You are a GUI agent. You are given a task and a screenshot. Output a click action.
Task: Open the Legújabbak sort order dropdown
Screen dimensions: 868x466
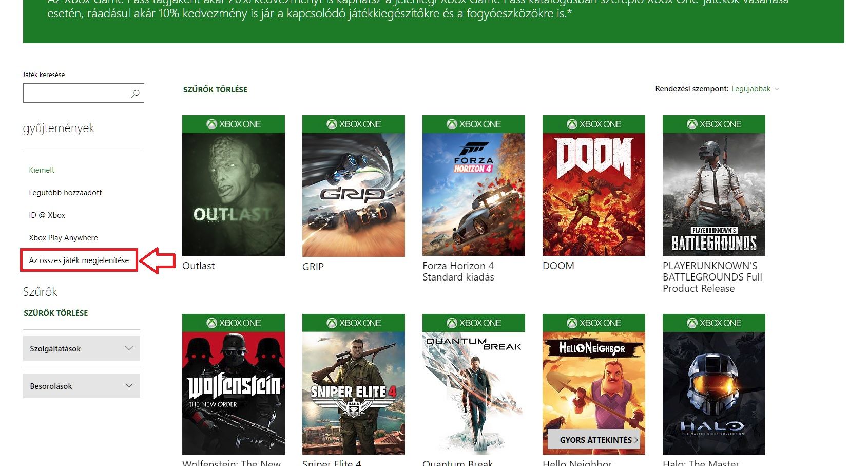click(x=755, y=89)
